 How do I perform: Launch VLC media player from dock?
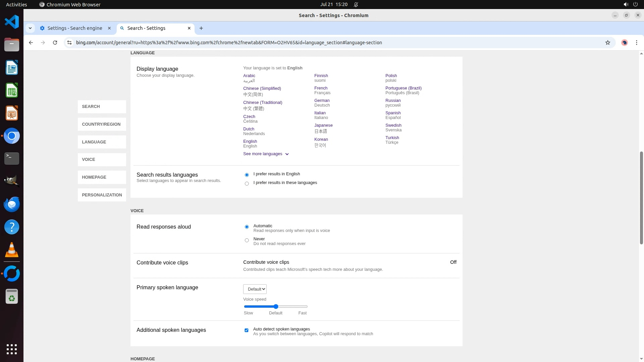[12, 250]
